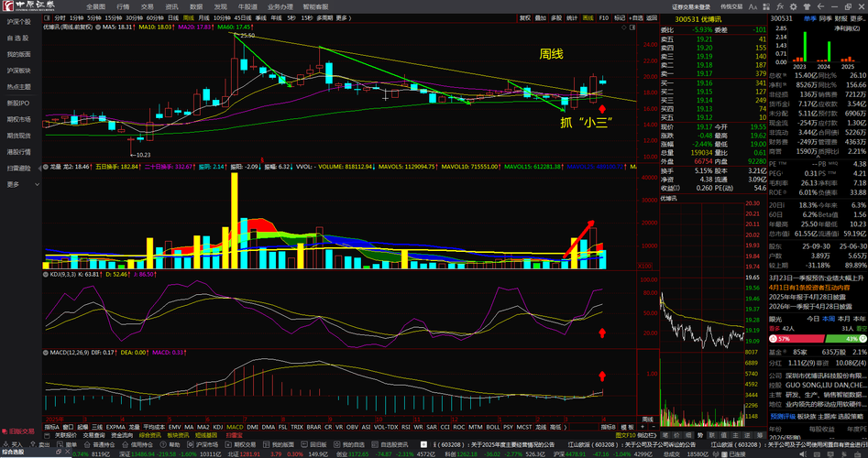
Task: Toggle the 叠加 overlay button
Action: click(x=541, y=17)
